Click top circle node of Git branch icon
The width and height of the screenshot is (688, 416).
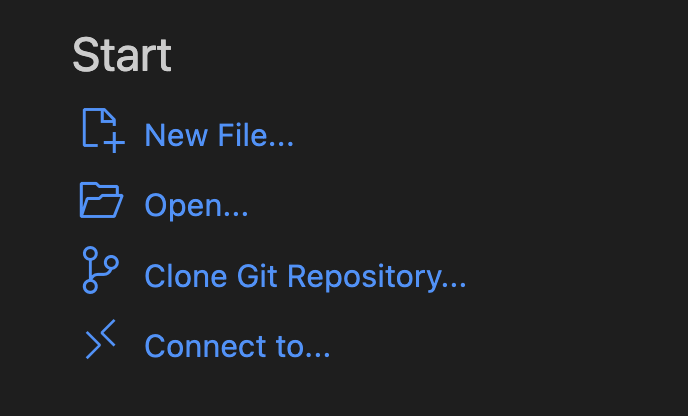[x=90, y=254]
